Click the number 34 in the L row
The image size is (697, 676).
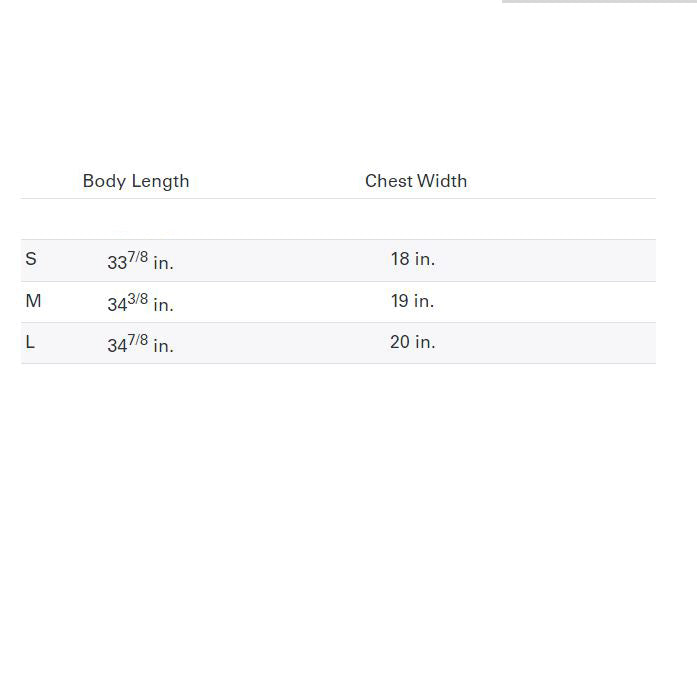[117, 346]
